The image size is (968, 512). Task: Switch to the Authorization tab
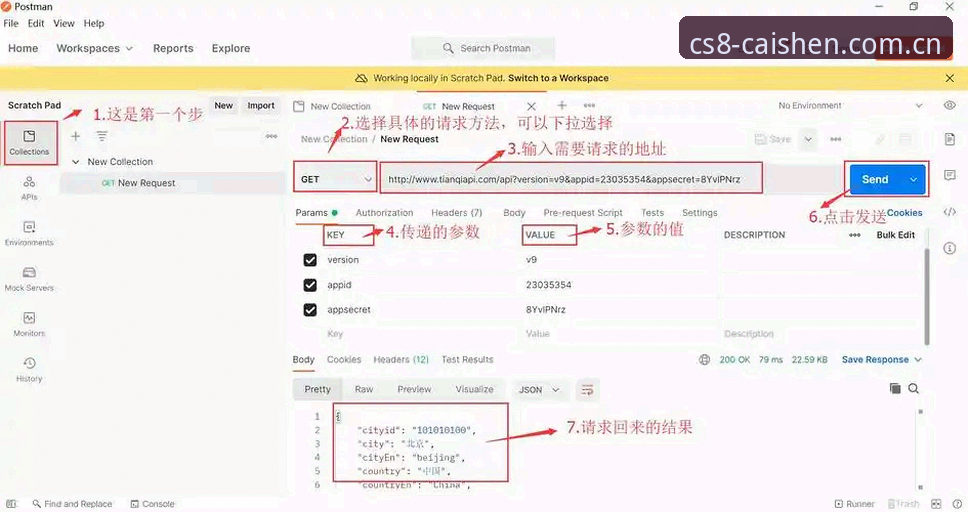coord(384,212)
